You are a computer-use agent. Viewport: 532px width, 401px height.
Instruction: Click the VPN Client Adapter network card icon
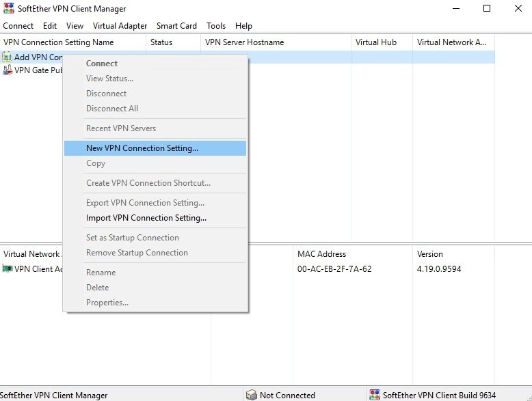pos(7,268)
